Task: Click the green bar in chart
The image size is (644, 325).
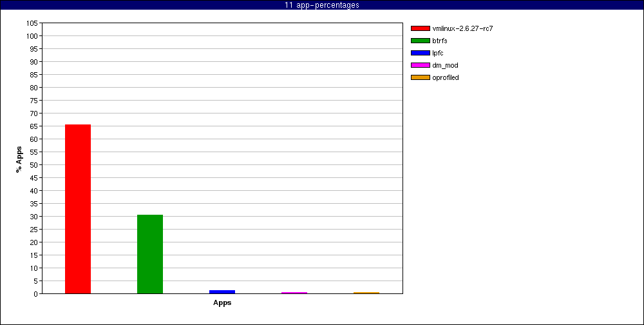Action: click(x=150, y=254)
